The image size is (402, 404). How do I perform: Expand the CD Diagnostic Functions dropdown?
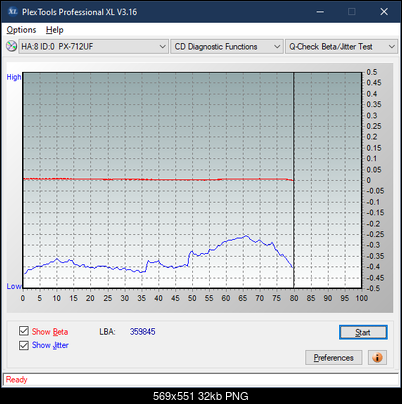click(227, 46)
